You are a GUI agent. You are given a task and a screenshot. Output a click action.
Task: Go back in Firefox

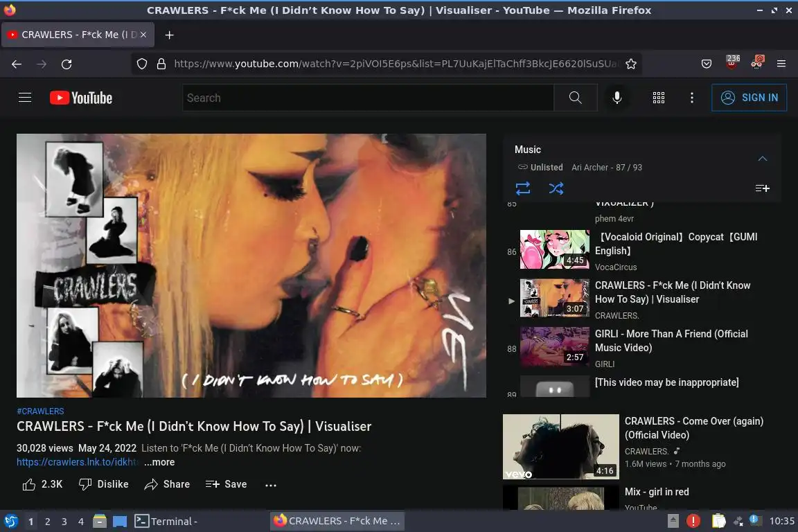[17, 64]
